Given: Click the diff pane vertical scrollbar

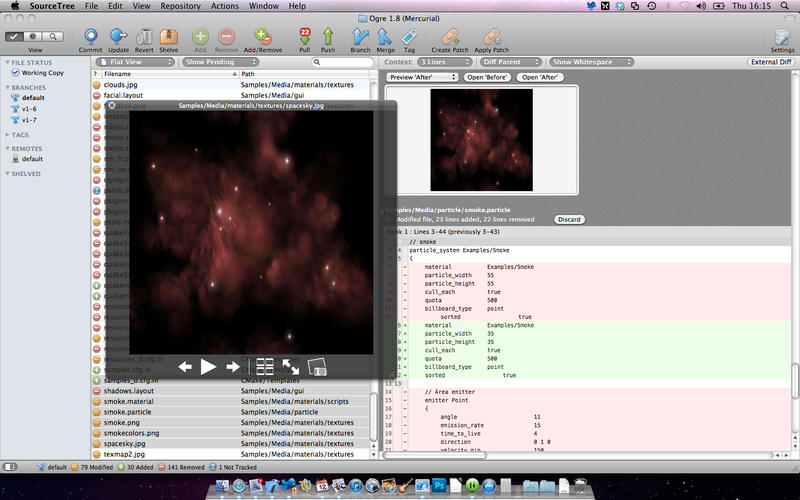Looking at the screenshot, I should coord(795,380).
